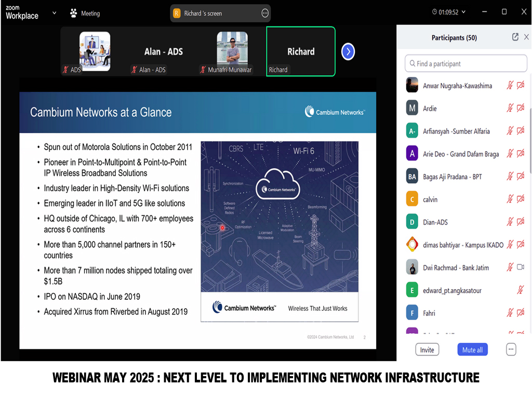This screenshot has width=532, height=399.
Task: Click the Find a participant search field
Action: (x=466, y=63)
